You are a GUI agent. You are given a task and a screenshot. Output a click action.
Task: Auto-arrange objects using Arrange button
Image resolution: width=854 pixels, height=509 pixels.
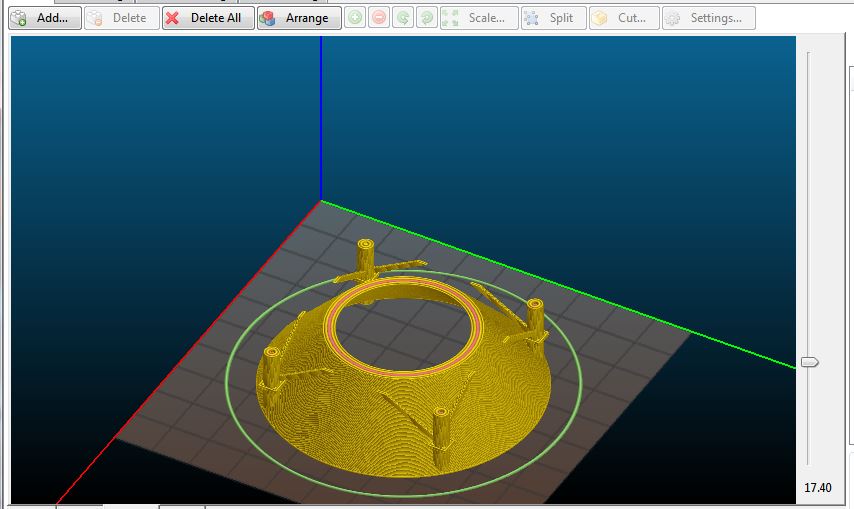[299, 18]
